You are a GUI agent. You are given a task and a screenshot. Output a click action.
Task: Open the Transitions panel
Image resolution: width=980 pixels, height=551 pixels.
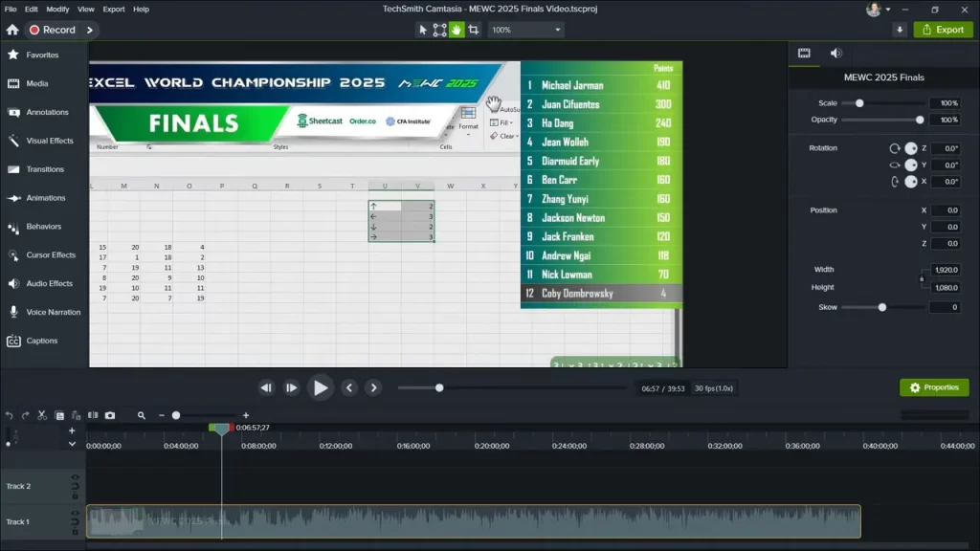[44, 168]
